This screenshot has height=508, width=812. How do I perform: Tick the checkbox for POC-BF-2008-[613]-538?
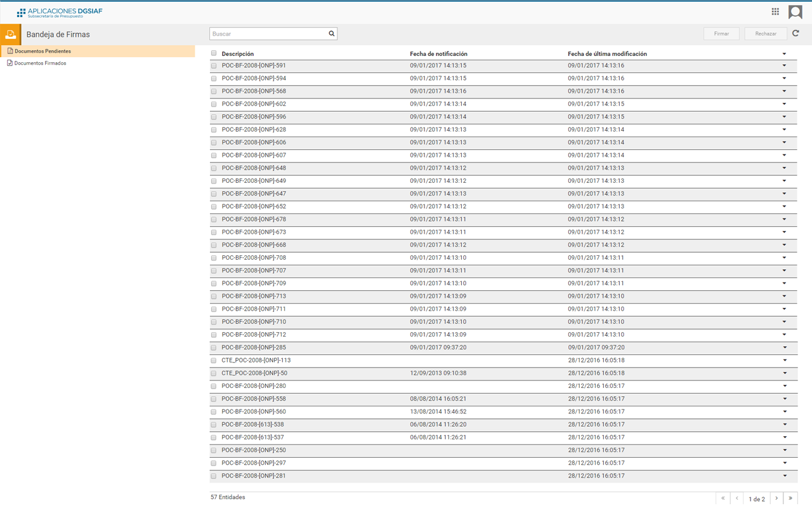[214, 425]
